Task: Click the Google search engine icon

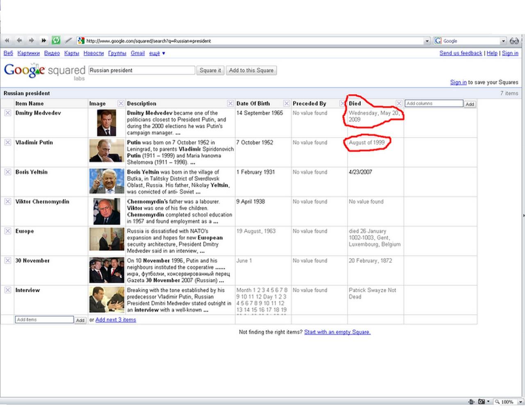Action: pos(438,41)
